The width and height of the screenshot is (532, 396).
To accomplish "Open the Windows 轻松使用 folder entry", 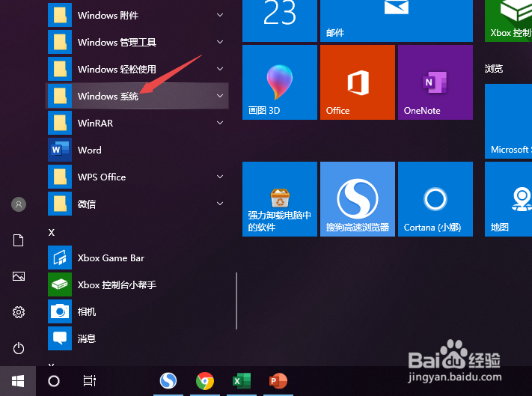I will coord(137,69).
